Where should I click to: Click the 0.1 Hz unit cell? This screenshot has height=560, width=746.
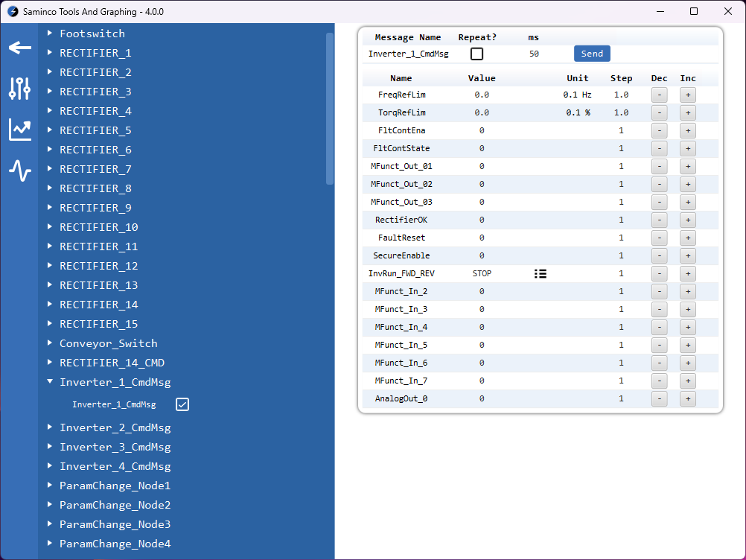(x=577, y=95)
